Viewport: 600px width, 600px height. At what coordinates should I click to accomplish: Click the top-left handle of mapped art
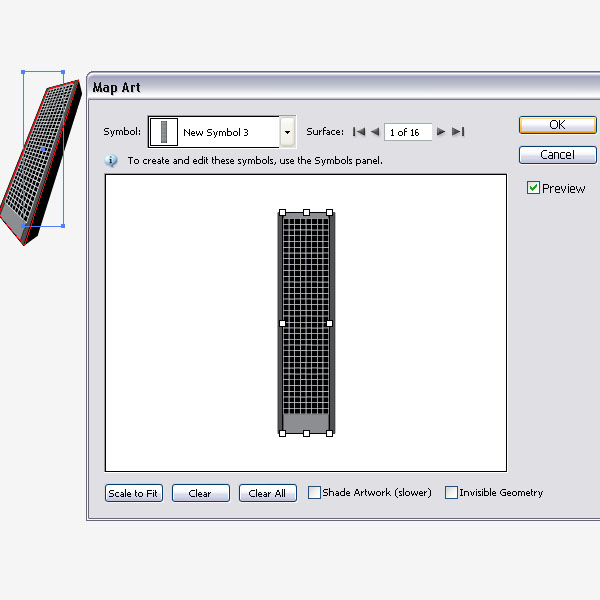click(282, 212)
